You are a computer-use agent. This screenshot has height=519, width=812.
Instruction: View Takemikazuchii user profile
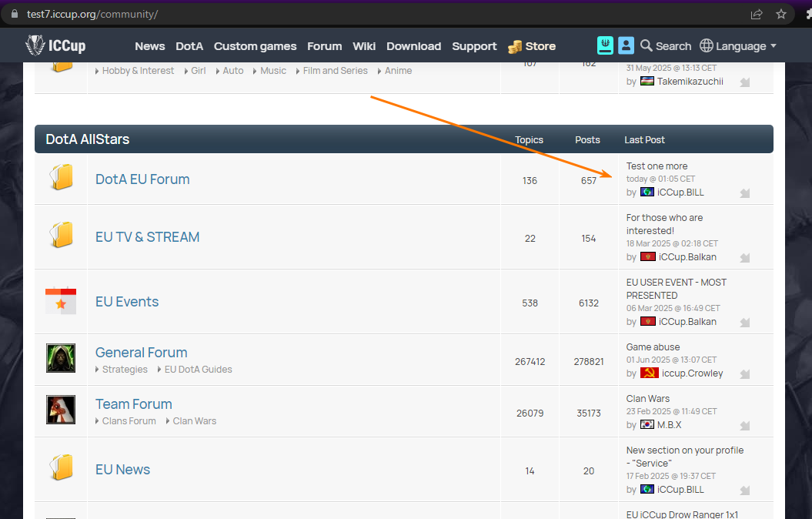pyautogui.click(x=690, y=82)
